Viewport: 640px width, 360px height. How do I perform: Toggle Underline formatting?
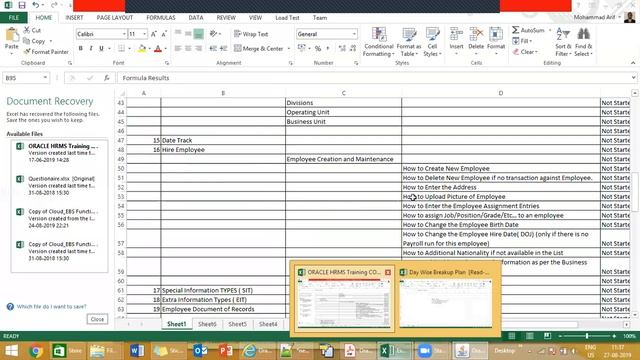point(101,49)
